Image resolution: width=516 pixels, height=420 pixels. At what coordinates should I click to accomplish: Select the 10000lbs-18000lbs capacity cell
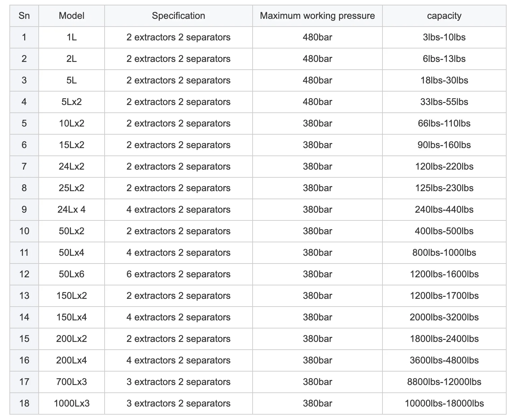pyautogui.click(x=444, y=404)
